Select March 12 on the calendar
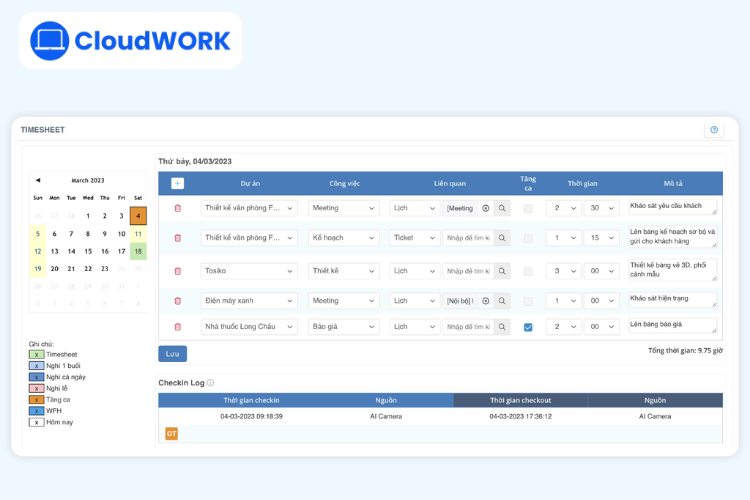This screenshot has width=750, height=500. (38, 251)
